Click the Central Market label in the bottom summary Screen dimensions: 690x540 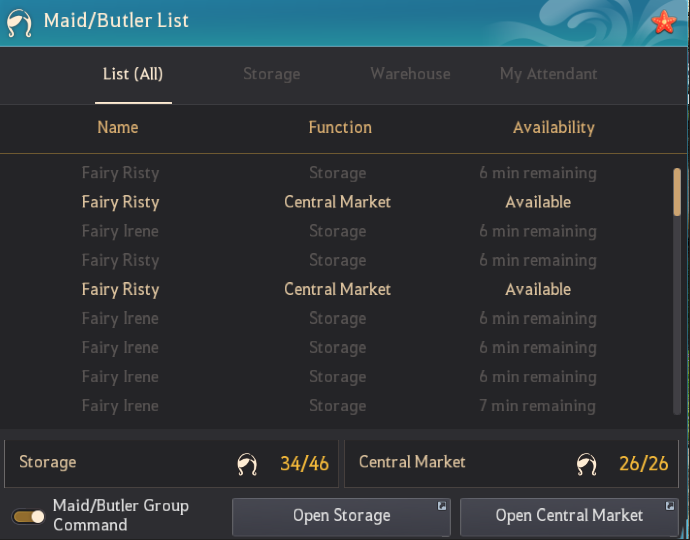coord(412,462)
